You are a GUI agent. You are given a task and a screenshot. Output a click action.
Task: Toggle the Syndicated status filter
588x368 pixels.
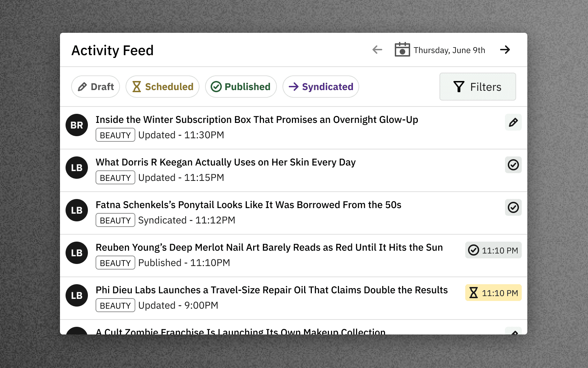[321, 87]
